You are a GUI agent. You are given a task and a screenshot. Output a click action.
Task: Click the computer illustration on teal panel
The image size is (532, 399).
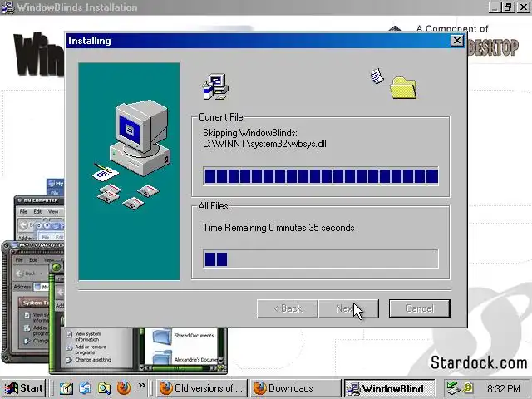(x=140, y=137)
